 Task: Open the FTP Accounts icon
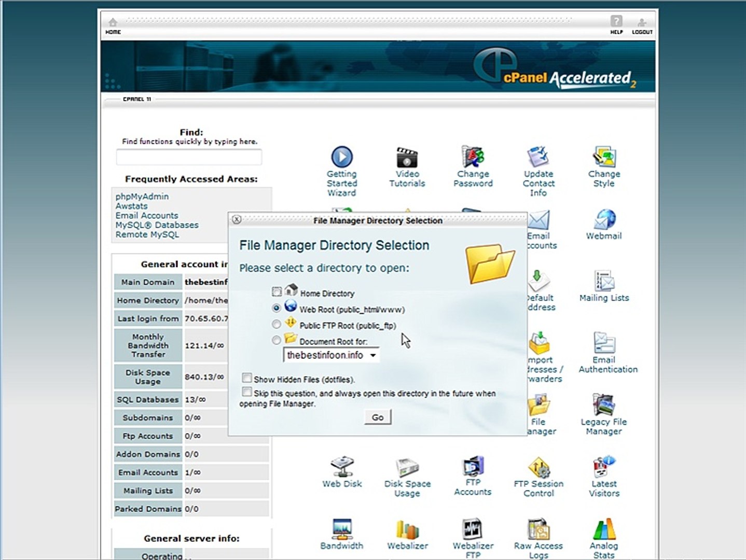(473, 466)
